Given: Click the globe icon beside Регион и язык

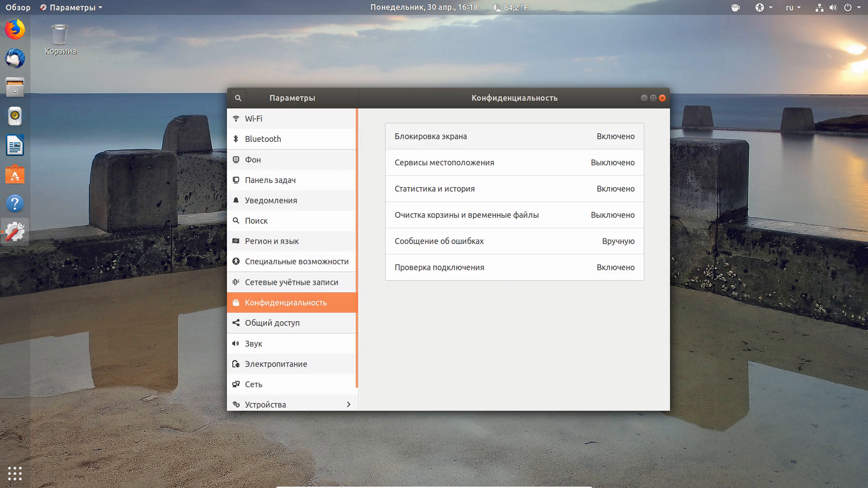Looking at the screenshot, I should click(236, 241).
